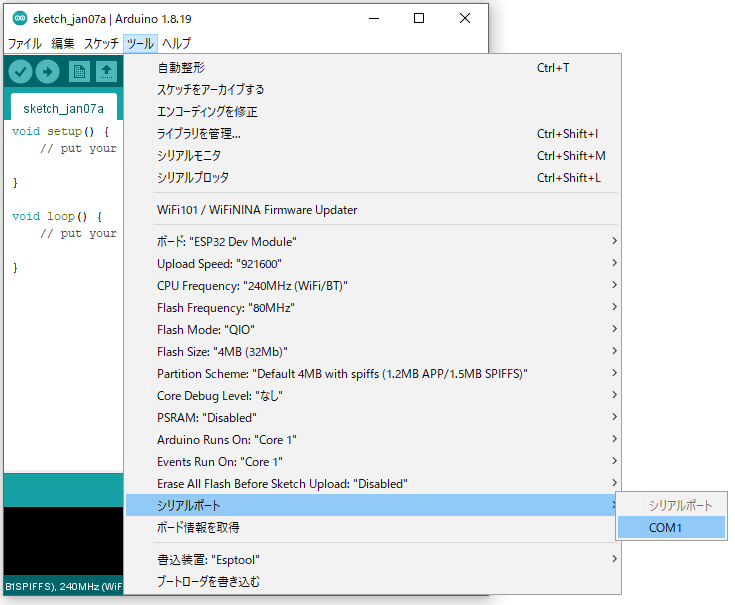Expand the Arduino Runs On "Core 1" submenu
735x605 pixels.
click(x=373, y=440)
